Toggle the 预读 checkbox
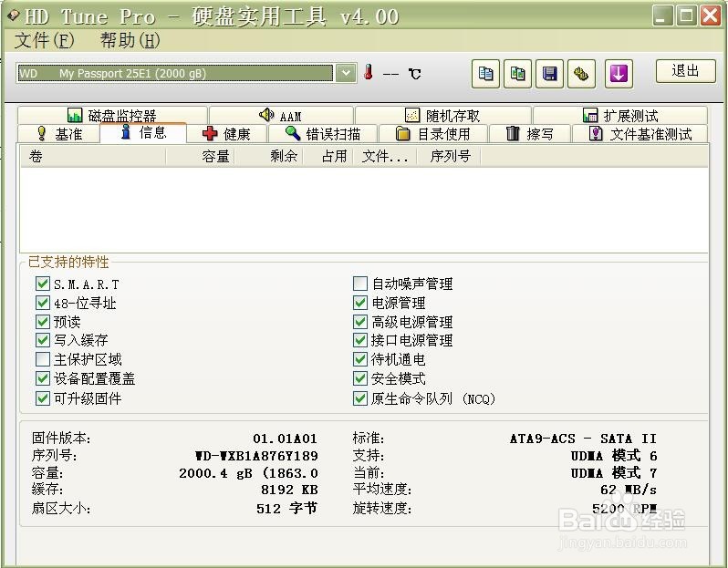The image size is (728, 568). [x=43, y=322]
